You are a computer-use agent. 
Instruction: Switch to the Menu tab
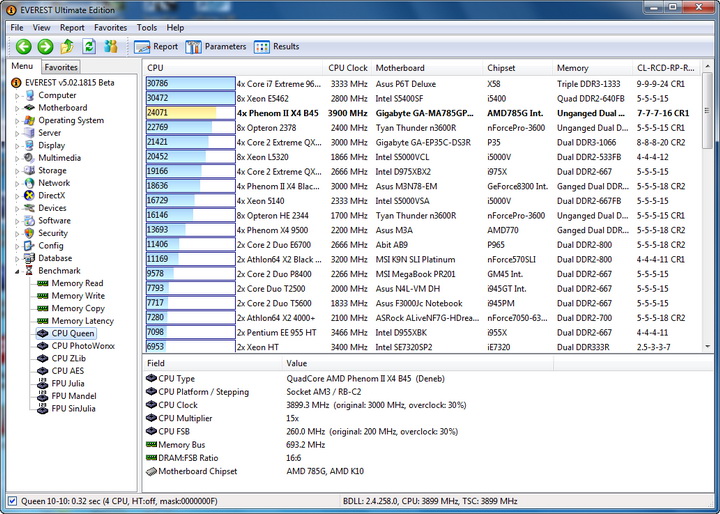(22, 66)
